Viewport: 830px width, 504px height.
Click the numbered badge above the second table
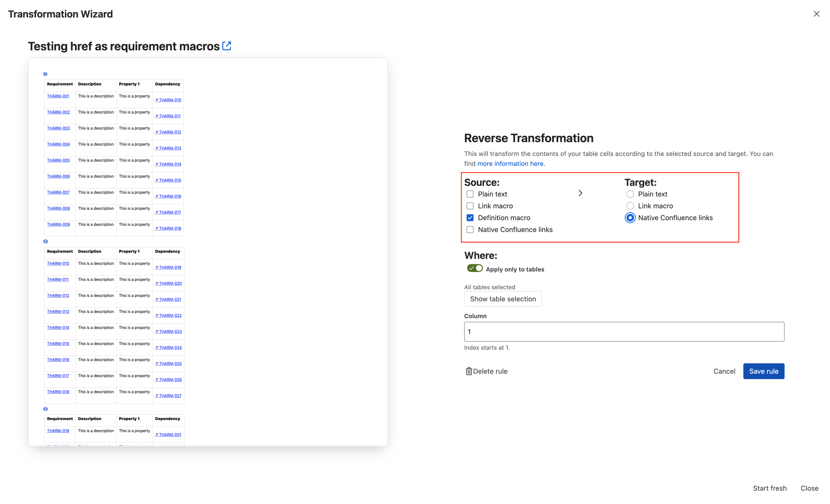(45, 241)
